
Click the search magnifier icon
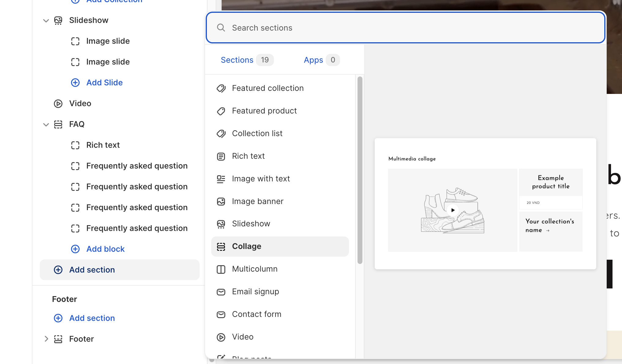[221, 28]
